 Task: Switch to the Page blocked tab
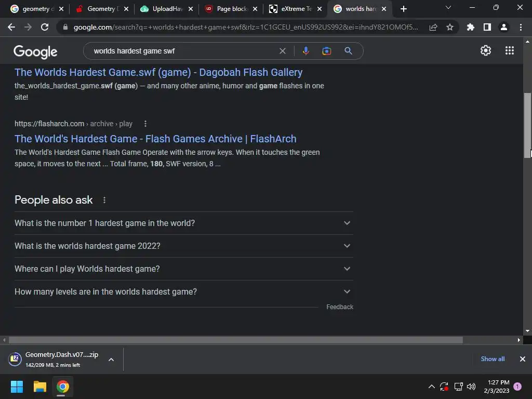pos(231,9)
